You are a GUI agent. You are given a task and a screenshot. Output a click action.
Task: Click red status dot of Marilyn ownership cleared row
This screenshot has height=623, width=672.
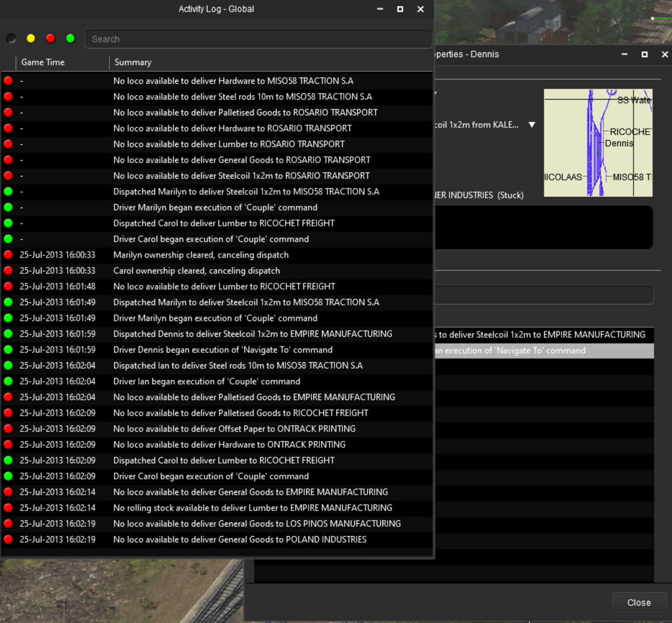point(8,255)
